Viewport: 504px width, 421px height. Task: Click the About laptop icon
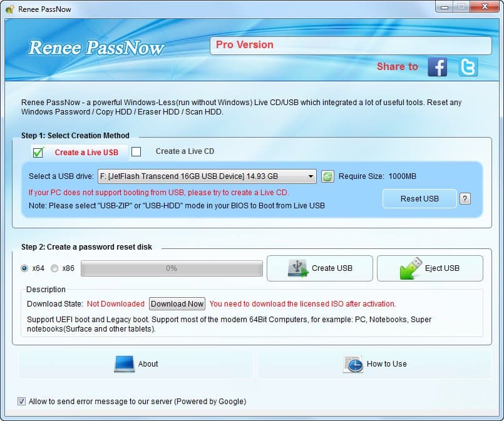point(124,364)
